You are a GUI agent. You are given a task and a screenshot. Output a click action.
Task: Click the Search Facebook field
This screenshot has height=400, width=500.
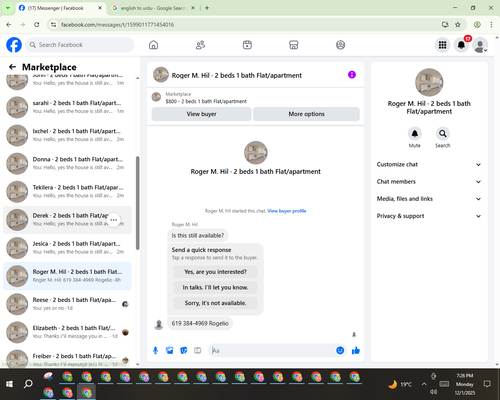[x=80, y=45]
